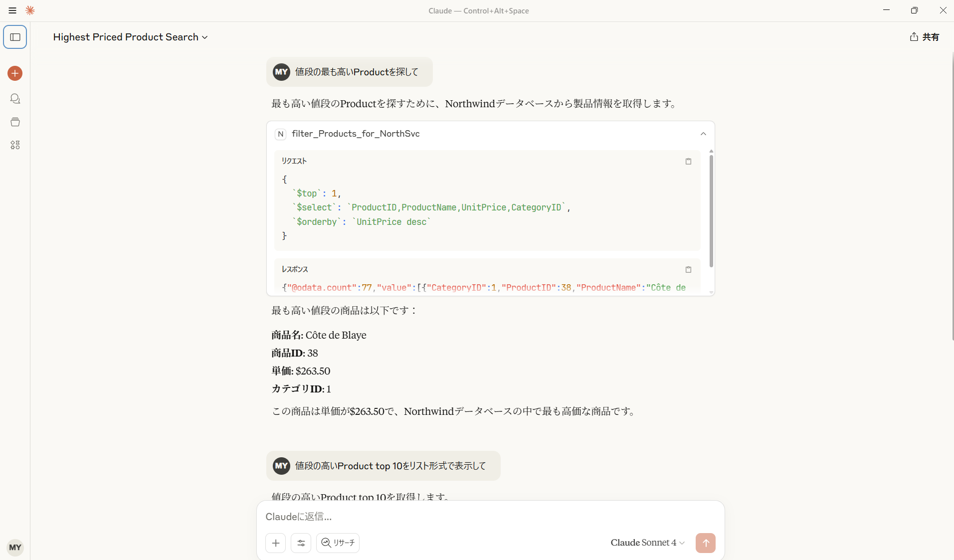Copy the レスポンス response JSON
The image size is (954, 560).
point(688,269)
